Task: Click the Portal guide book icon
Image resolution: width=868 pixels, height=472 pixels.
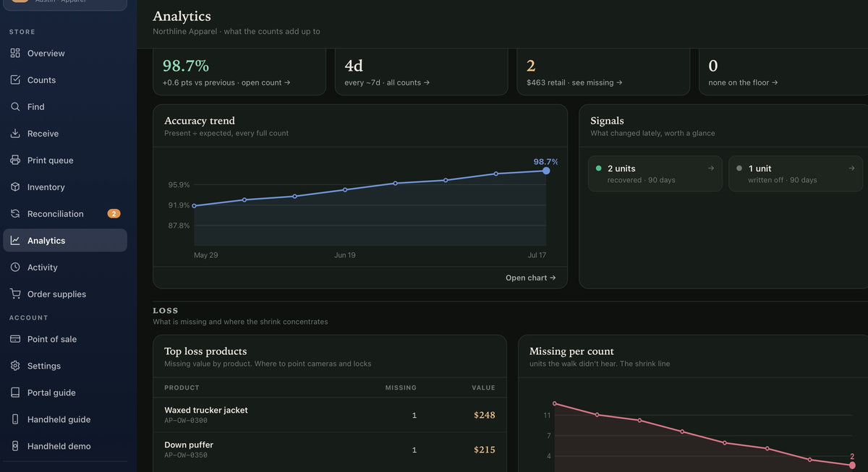Action: click(x=15, y=392)
